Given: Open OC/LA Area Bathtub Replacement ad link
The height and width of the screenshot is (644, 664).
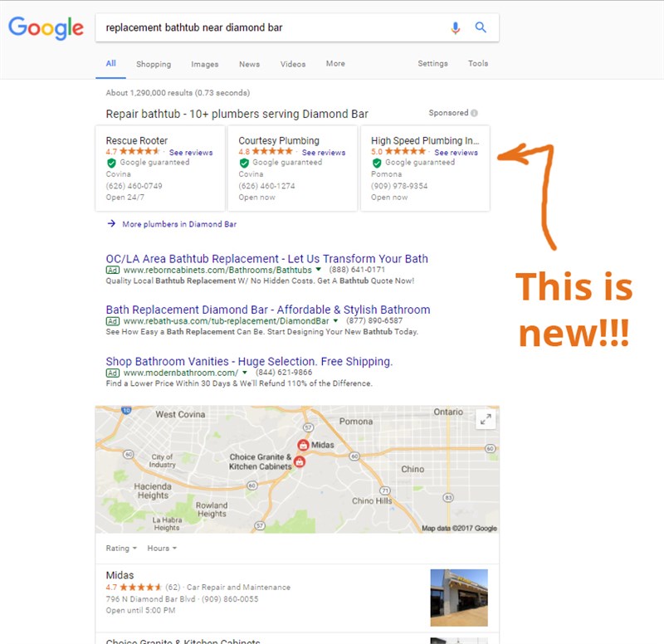Looking at the screenshot, I should (x=266, y=259).
